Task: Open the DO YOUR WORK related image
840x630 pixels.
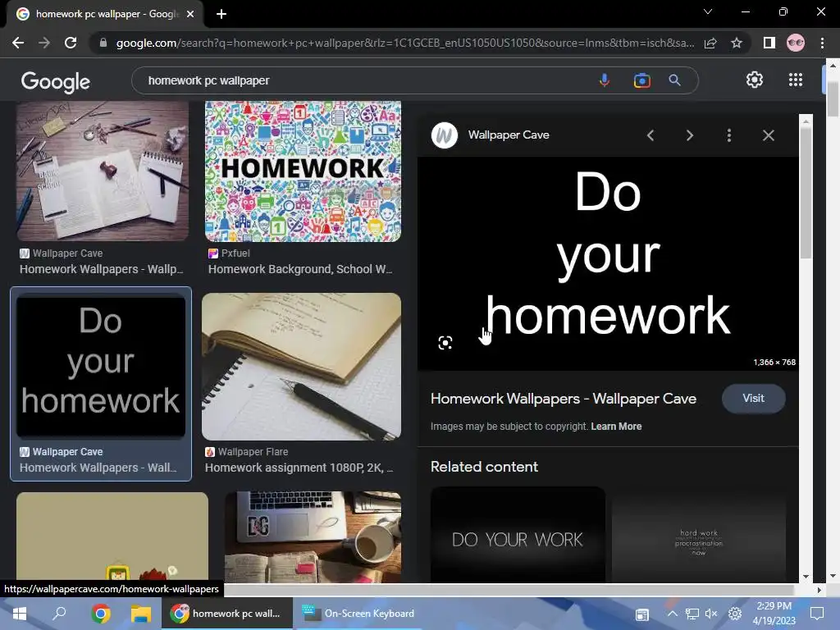Action: pyautogui.click(x=518, y=535)
